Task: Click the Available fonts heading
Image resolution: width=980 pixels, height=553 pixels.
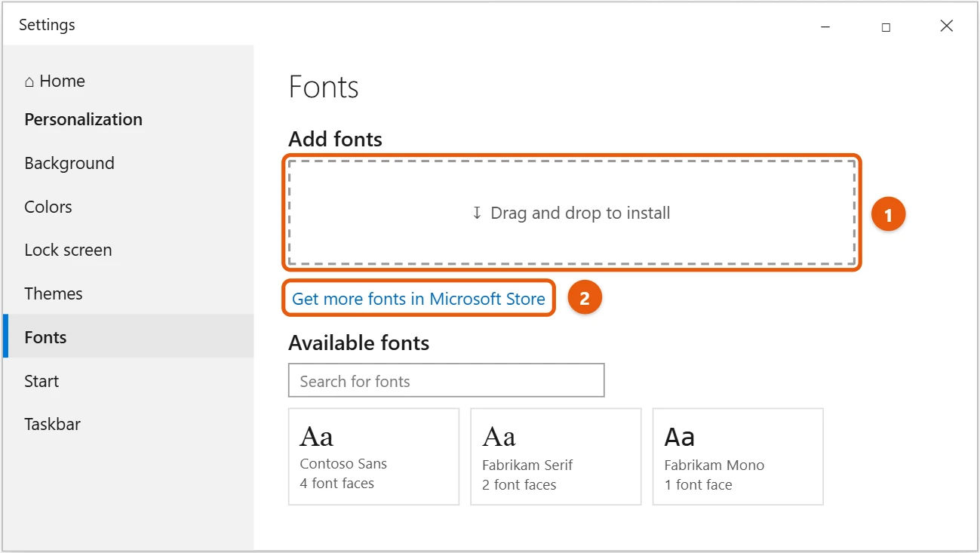Action: (x=359, y=343)
